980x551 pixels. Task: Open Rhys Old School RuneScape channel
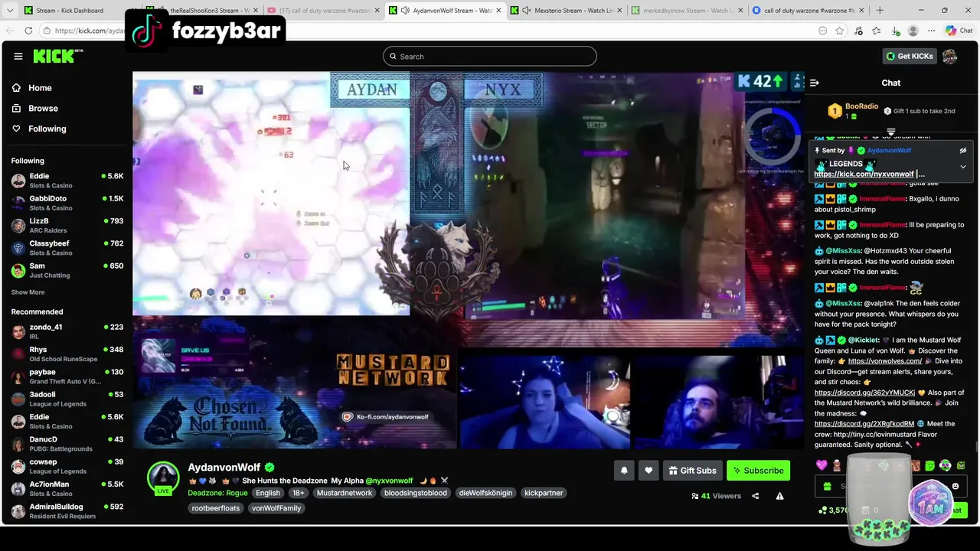click(x=67, y=354)
